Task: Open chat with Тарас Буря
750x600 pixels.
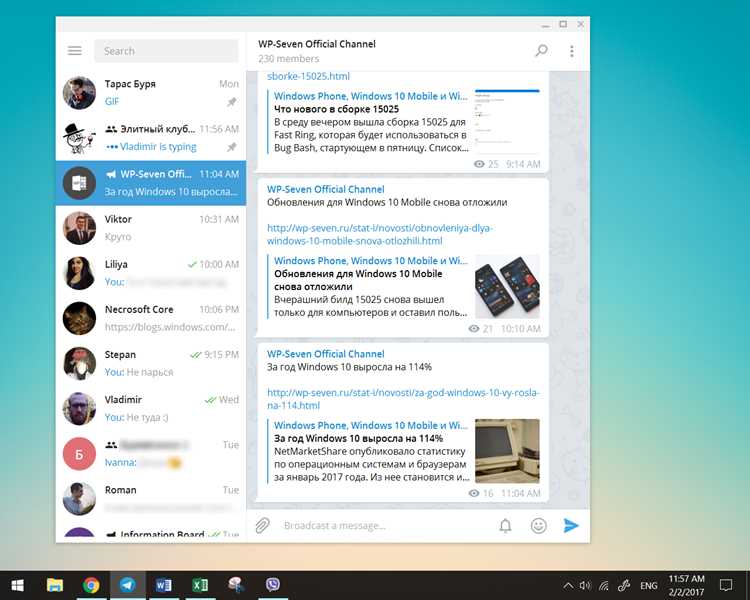Action: point(151,93)
